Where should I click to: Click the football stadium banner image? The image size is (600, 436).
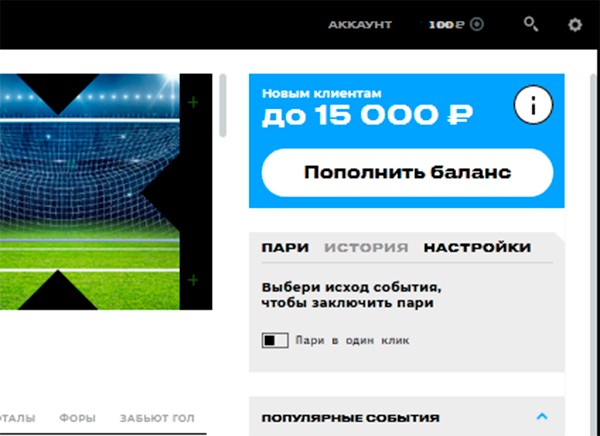coord(106,191)
